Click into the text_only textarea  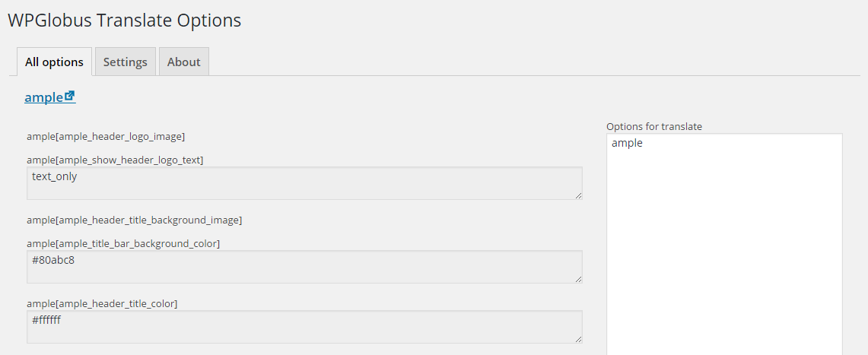(304, 183)
